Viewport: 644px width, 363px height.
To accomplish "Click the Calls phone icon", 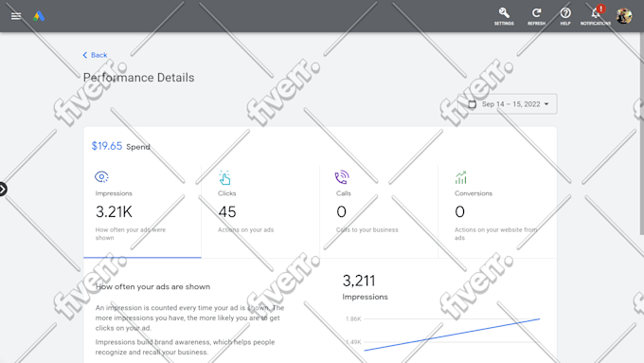I will [342, 177].
